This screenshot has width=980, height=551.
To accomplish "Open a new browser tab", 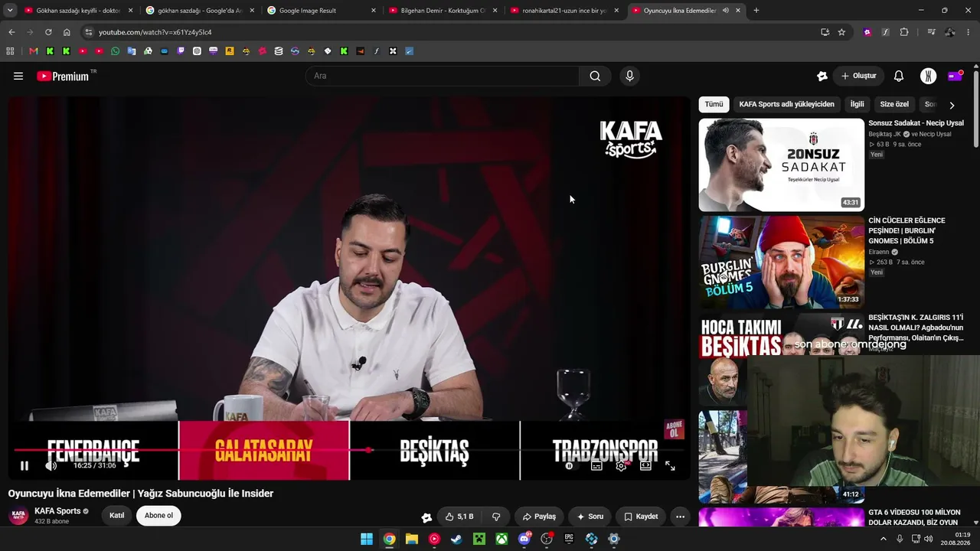I will click(x=756, y=11).
